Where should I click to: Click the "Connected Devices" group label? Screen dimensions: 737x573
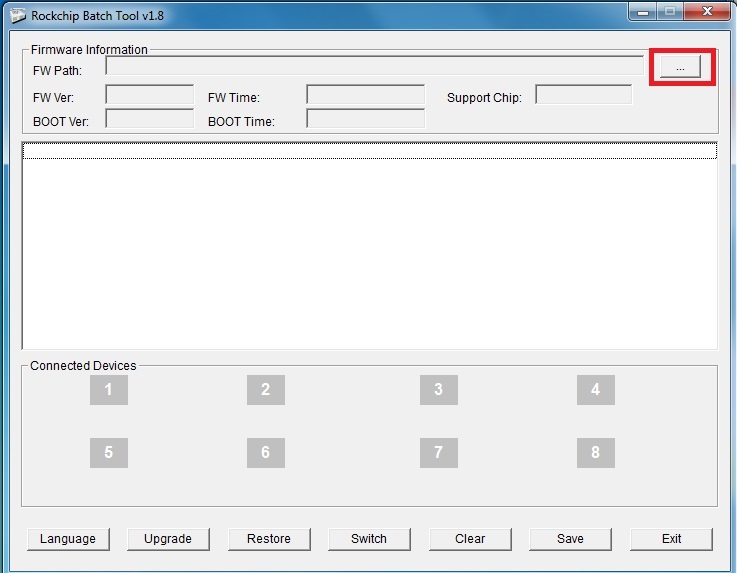[83, 366]
